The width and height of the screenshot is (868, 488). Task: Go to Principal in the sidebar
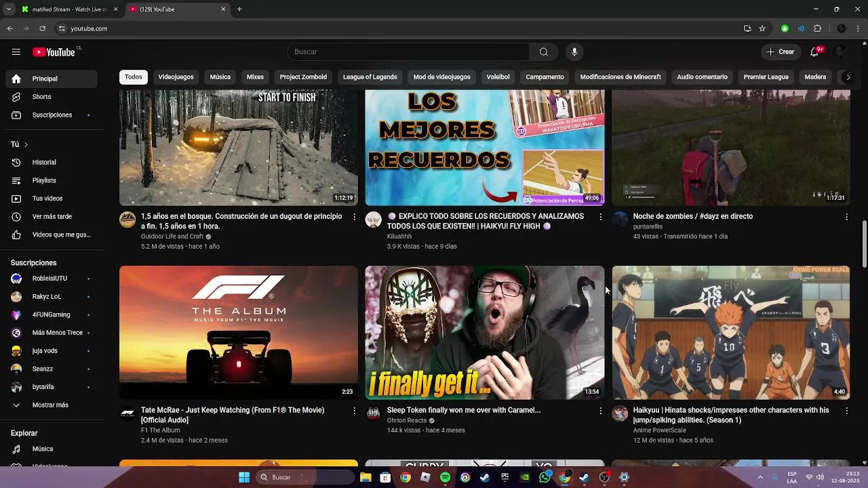[52, 79]
